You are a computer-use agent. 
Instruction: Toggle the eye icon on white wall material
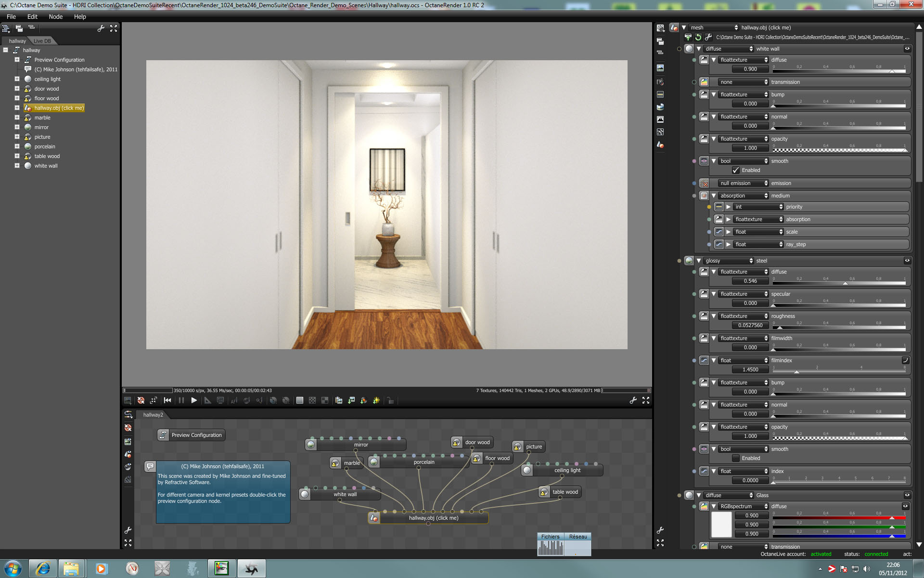907,49
